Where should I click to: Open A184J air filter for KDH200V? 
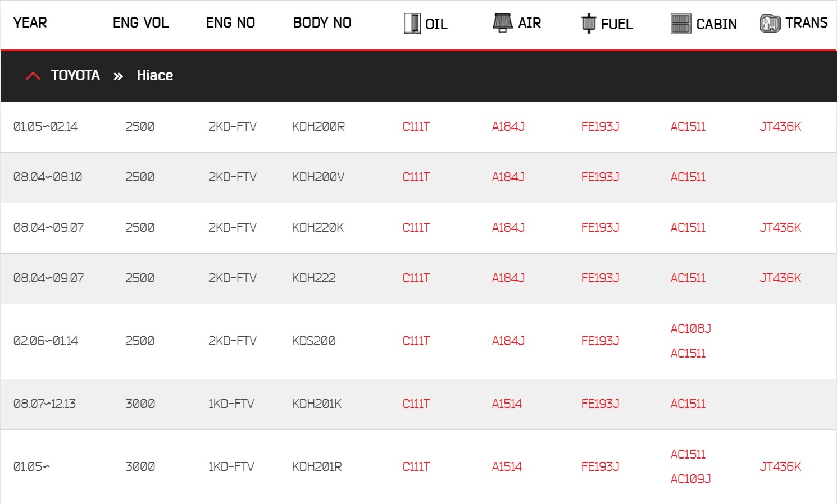coord(508,177)
